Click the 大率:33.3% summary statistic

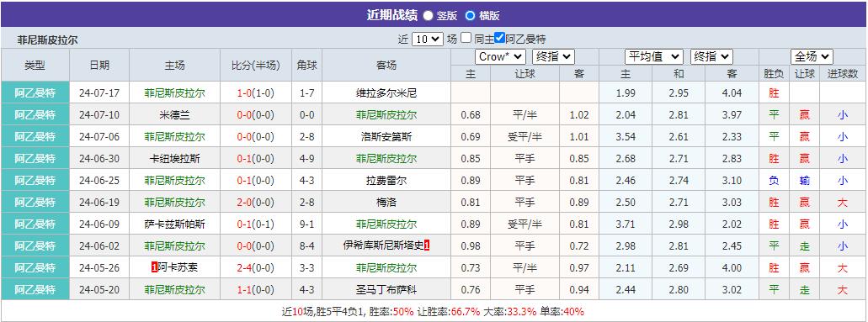tap(510, 311)
